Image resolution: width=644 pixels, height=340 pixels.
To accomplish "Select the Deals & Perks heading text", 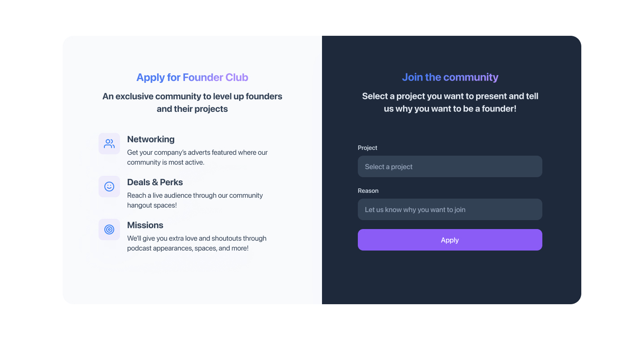I will tap(155, 182).
